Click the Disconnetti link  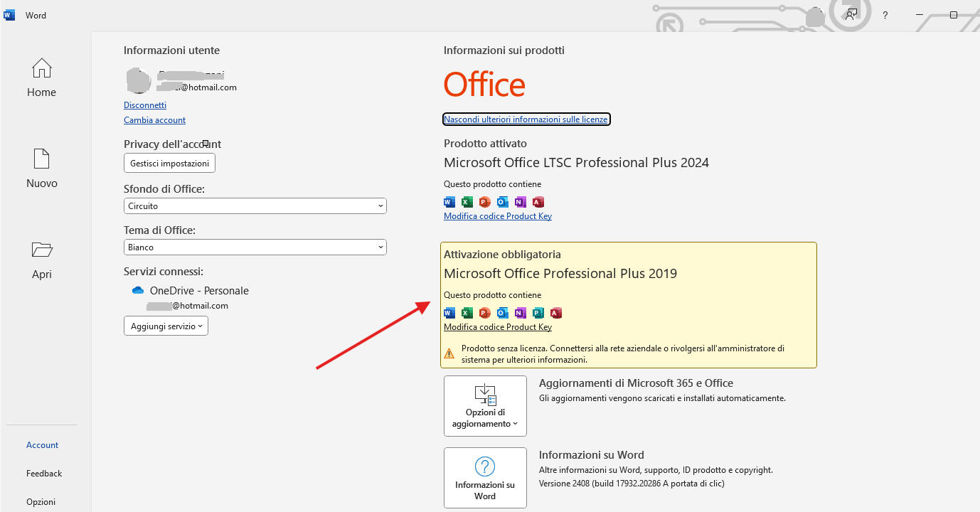(145, 105)
